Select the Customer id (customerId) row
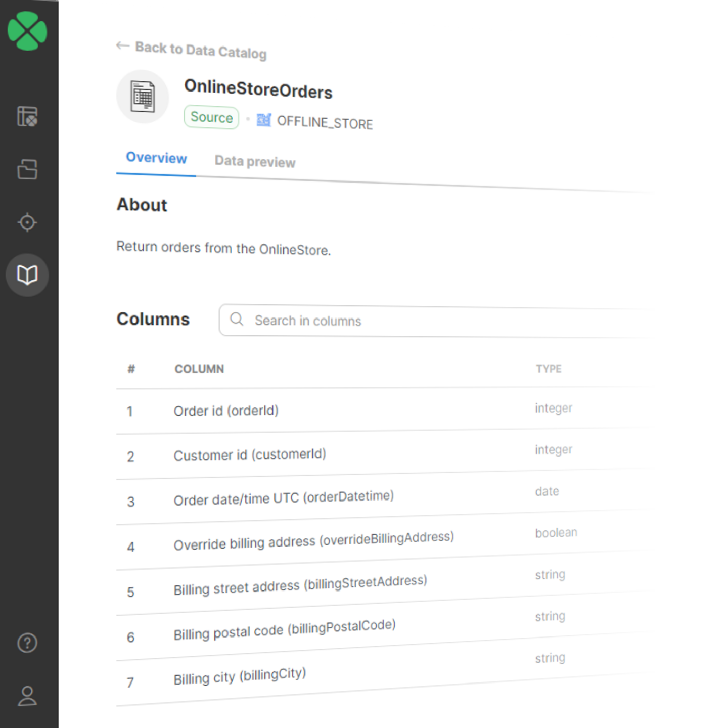Viewport: 728px width, 728px height. tap(250, 454)
